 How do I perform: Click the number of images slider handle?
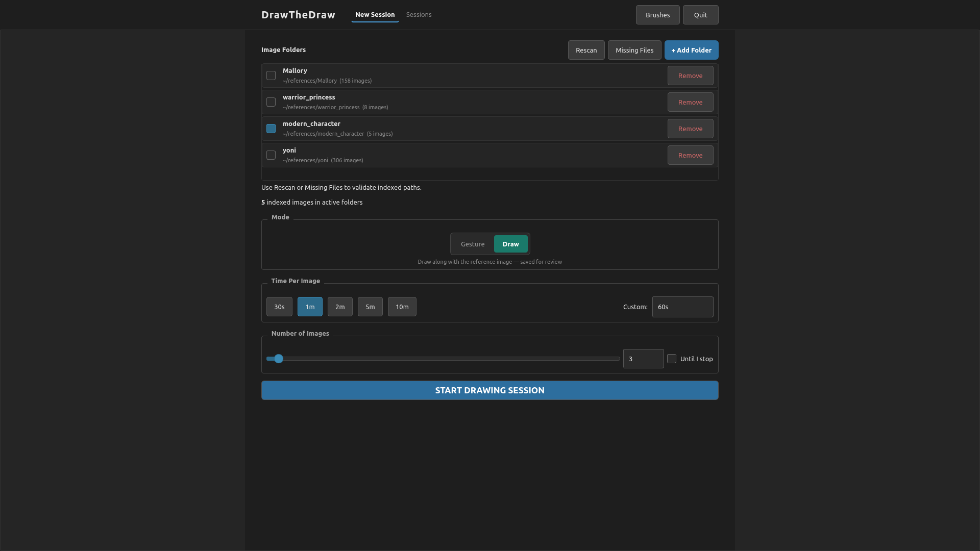278,359
